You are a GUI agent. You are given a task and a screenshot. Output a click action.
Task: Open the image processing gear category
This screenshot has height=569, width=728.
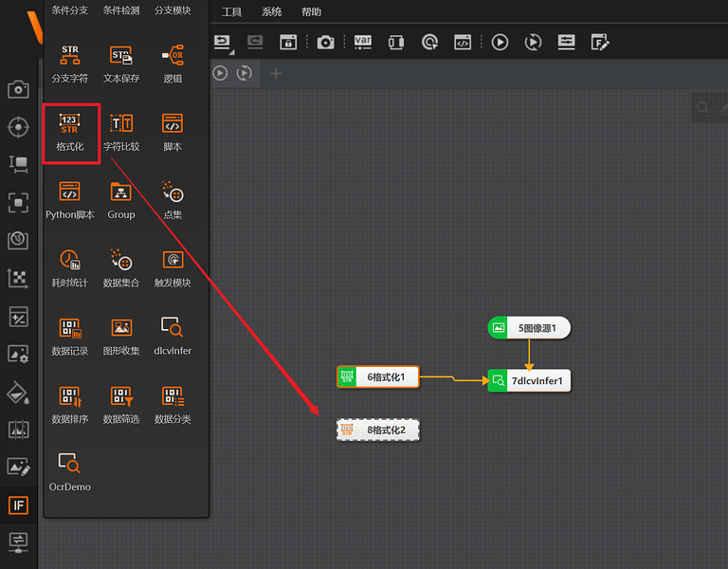pos(19,354)
